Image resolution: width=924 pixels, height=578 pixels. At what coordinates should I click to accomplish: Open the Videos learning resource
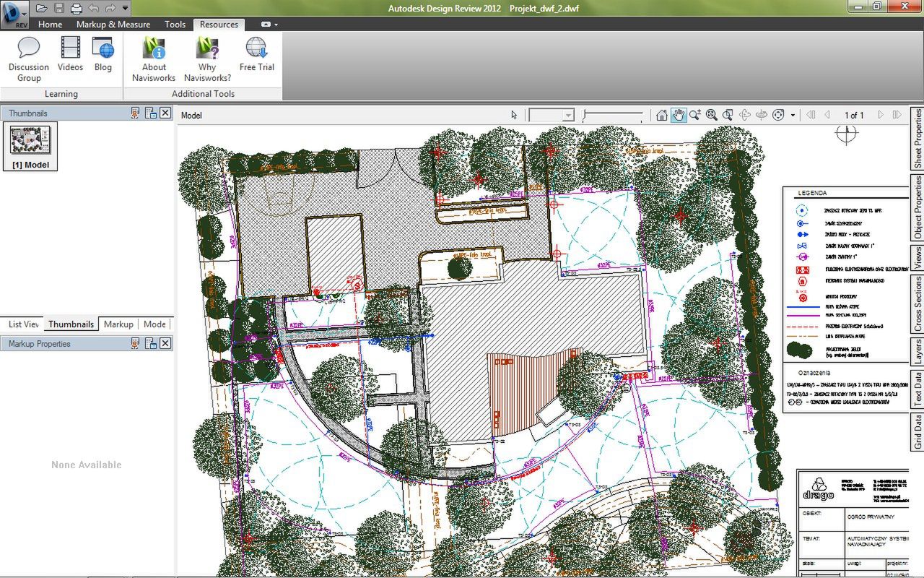click(70, 54)
